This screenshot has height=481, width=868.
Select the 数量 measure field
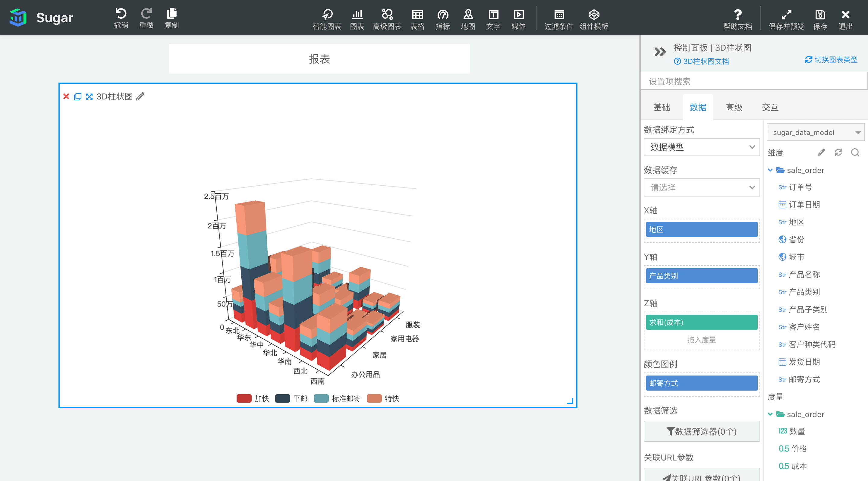[x=791, y=432]
